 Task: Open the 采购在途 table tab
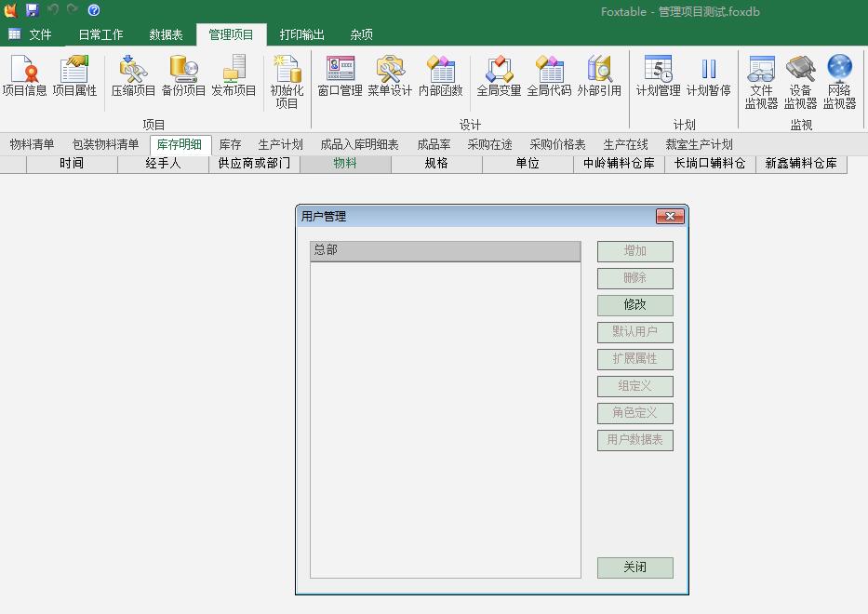click(489, 144)
